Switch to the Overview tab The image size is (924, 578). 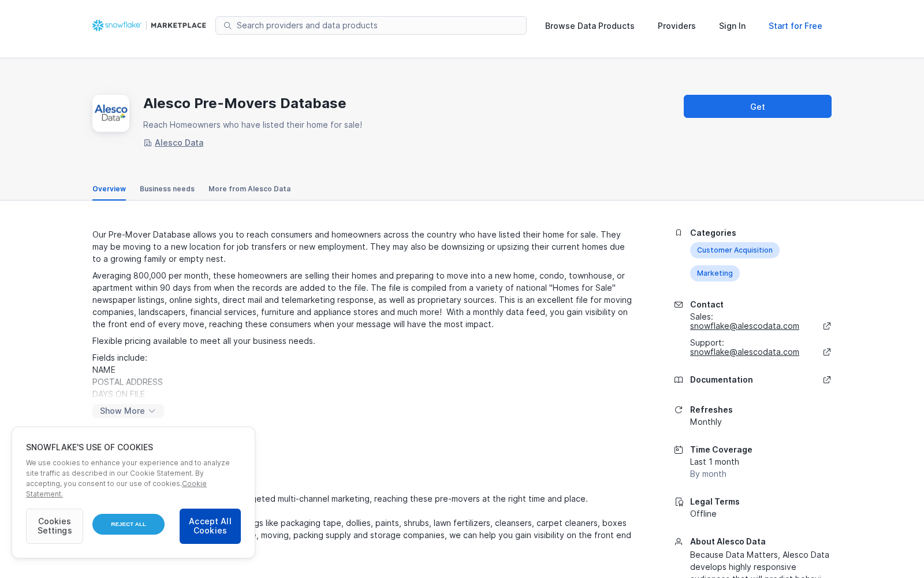click(x=109, y=189)
